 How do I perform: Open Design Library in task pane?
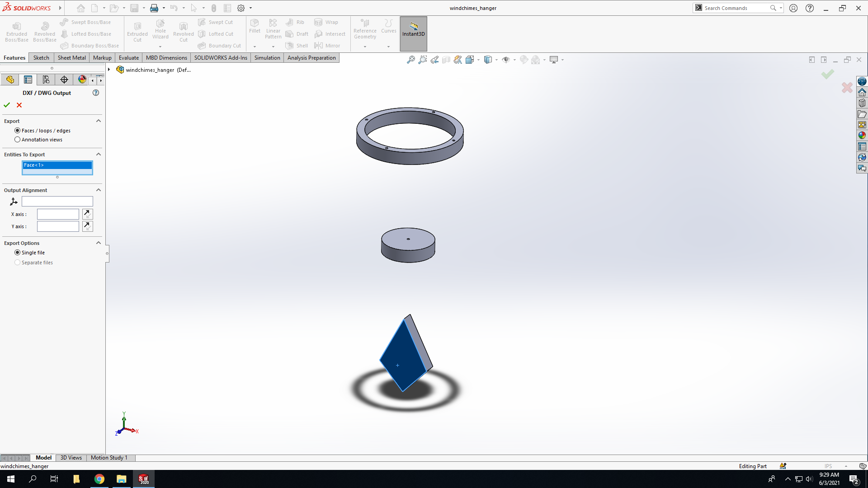tap(862, 103)
